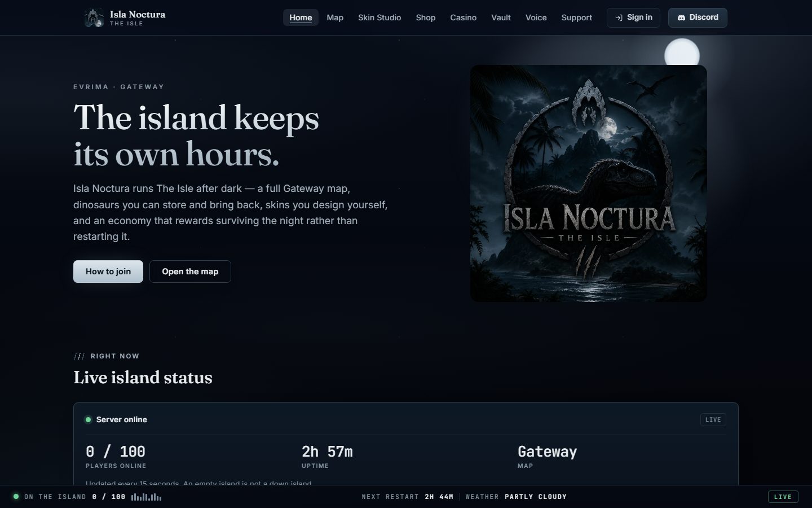Image resolution: width=812 pixels, height=508 pixels.
Task: Visit the Casino page
Action: (463, 17)
